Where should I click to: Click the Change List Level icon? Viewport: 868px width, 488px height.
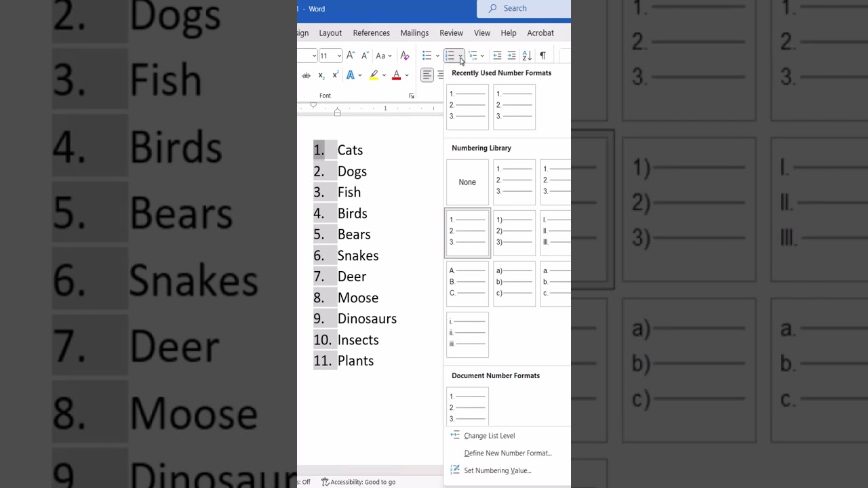click(455, 435)
